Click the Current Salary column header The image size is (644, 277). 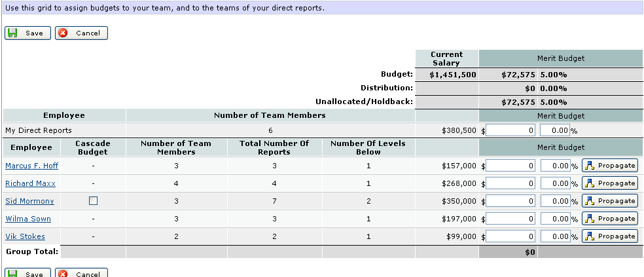(x=447, y=58)
